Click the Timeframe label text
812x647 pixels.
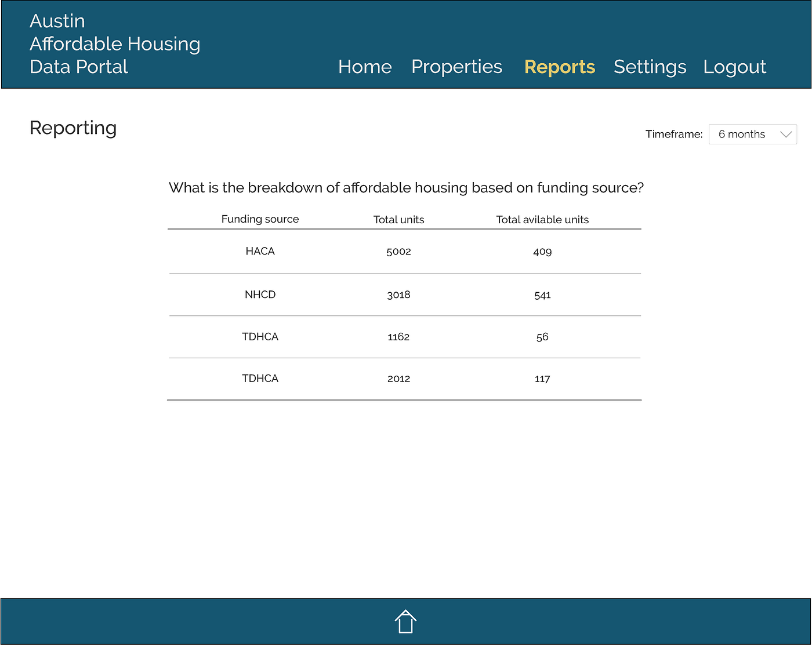point(674,134)
